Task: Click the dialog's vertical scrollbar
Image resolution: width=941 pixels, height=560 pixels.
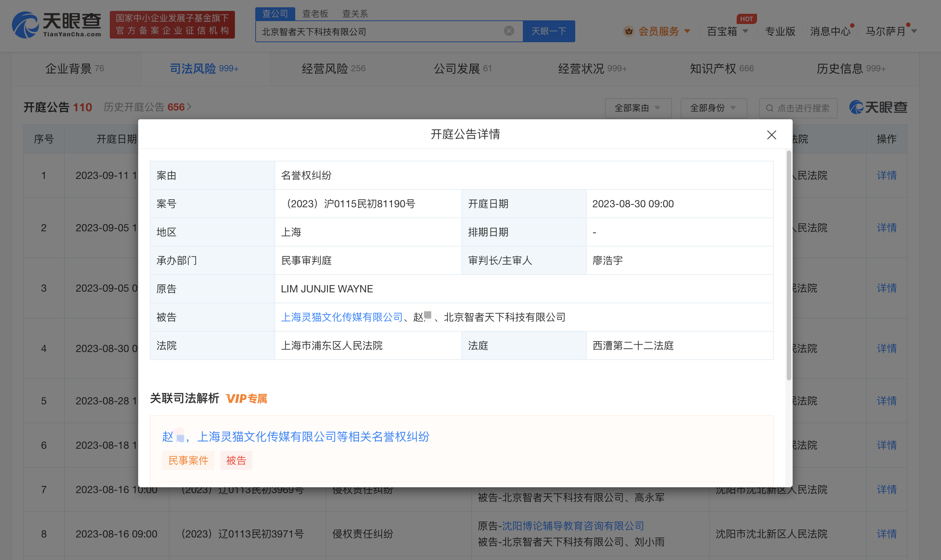Action: (789, 264)
